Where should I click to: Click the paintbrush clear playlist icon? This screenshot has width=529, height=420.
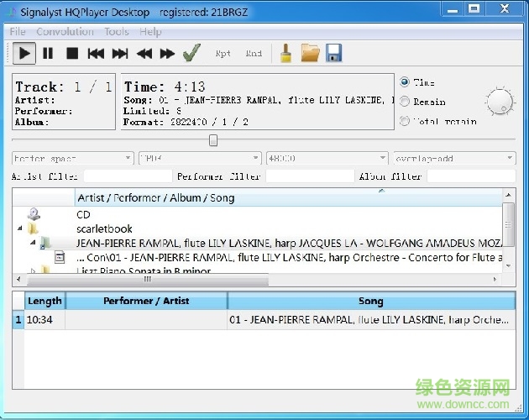click(x=285, y=54)
